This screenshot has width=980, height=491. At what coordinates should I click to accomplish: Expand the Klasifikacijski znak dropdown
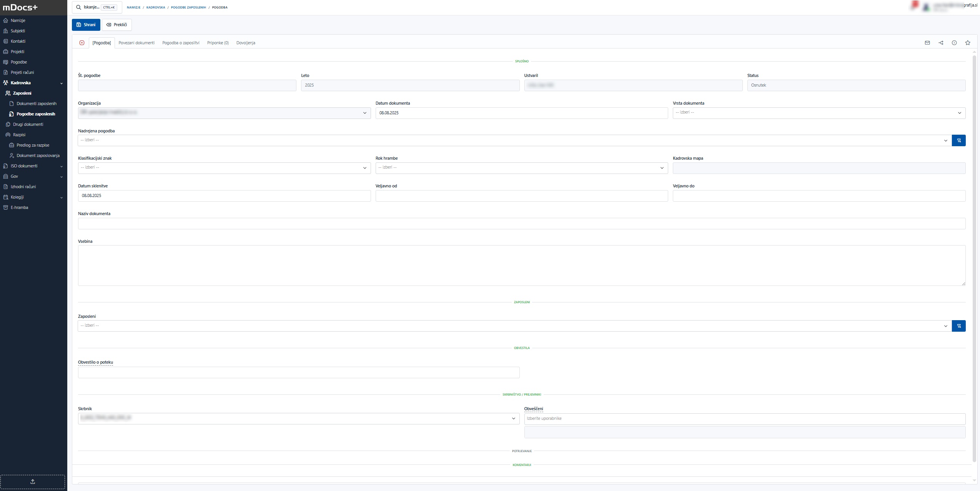(224, 168)
